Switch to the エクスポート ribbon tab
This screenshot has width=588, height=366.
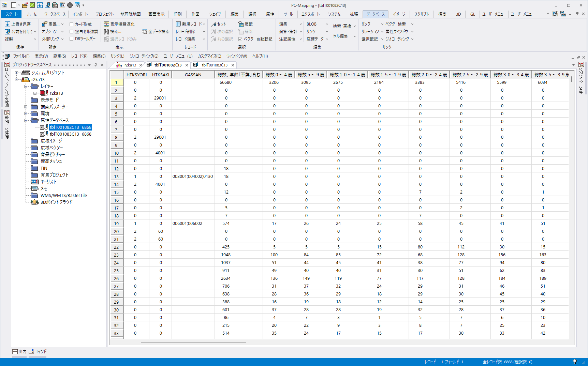(310, 14)
